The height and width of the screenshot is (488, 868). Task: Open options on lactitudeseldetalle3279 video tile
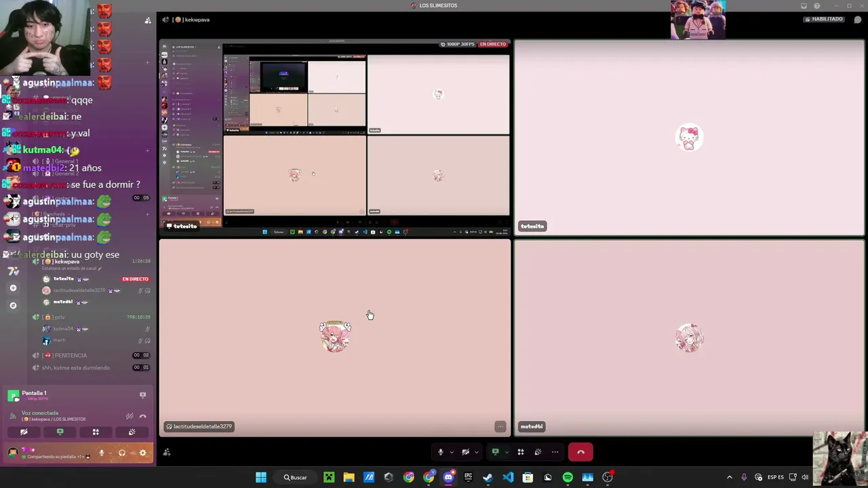click(500, 426)
